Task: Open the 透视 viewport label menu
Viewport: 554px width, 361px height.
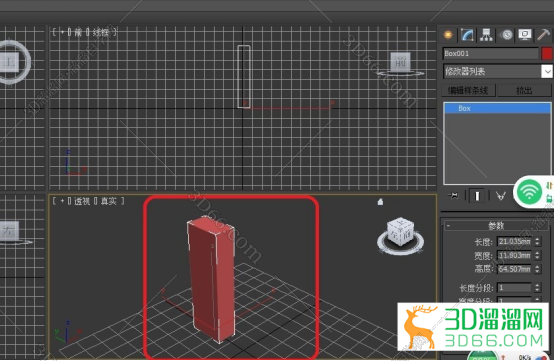Action: (82, 201)
